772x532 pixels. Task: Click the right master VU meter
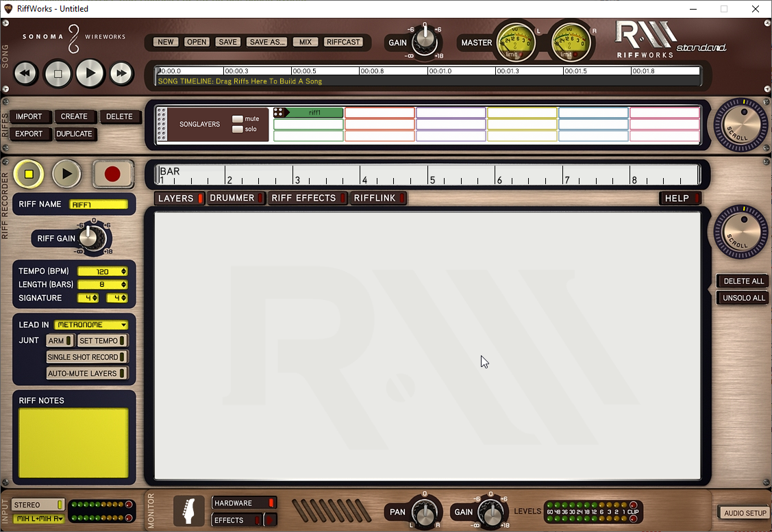[570, 43]
